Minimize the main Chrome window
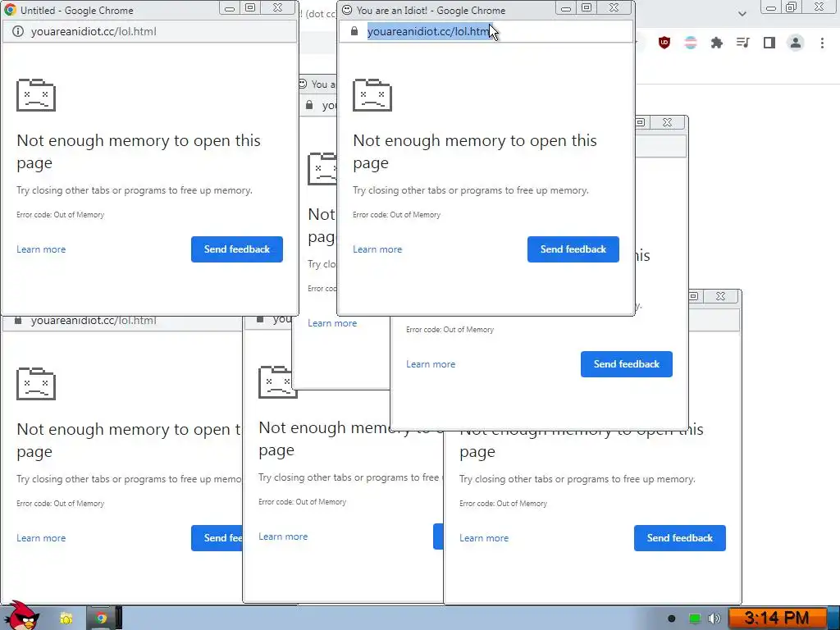The width and height of the screenshot is (840, 630). [x=771, y=7]
